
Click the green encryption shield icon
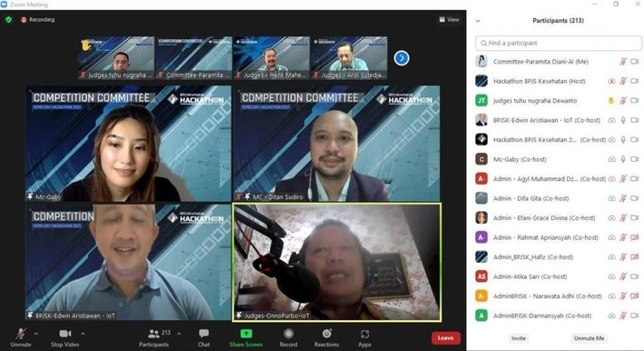tap(8, 19)
